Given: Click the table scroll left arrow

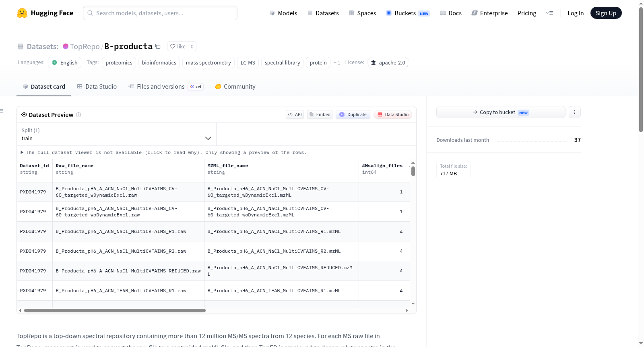Looking at the screenshot, I should [20, 310].
